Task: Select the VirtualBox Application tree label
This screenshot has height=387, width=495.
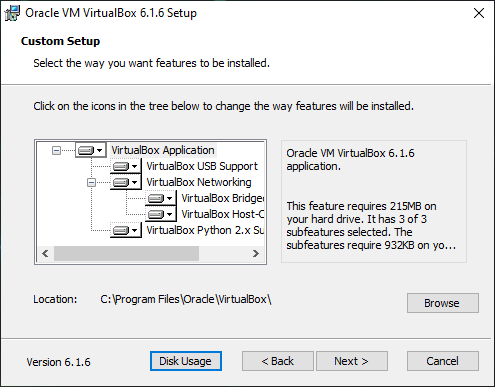Action: (x=163, y=150)
